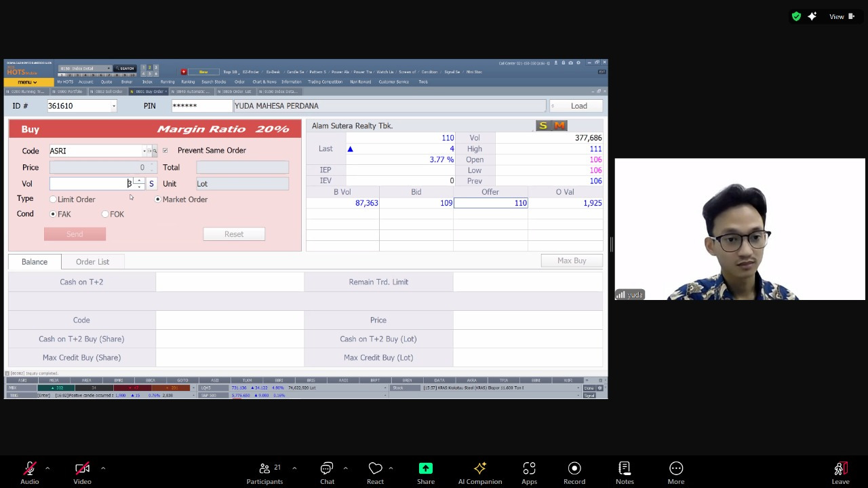Image resolution: width=868 pixels, height=488 pixels.
Task: Select the FOK condition option
Action: [x=105, y=214]
